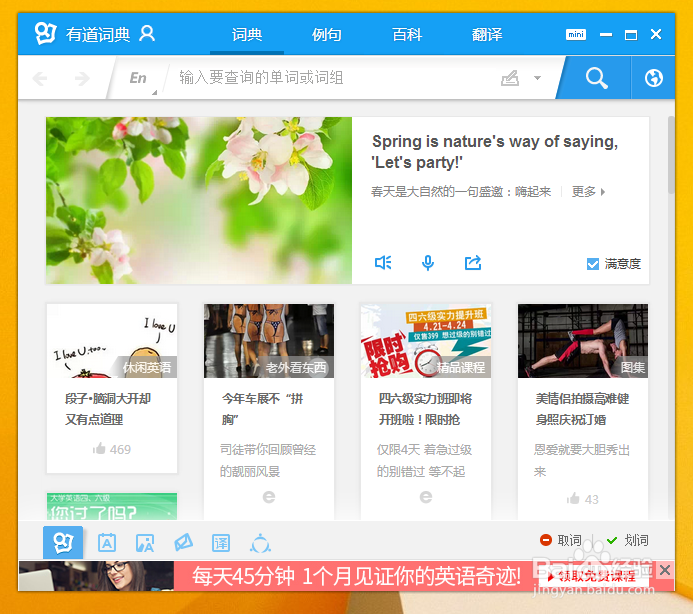Open the writing pencil tool icon
This screenshot has width=693, height=614.
coord(183,542)
